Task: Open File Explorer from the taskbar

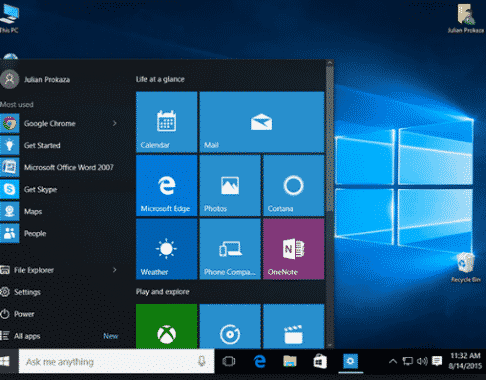Action: click(290, 361)
